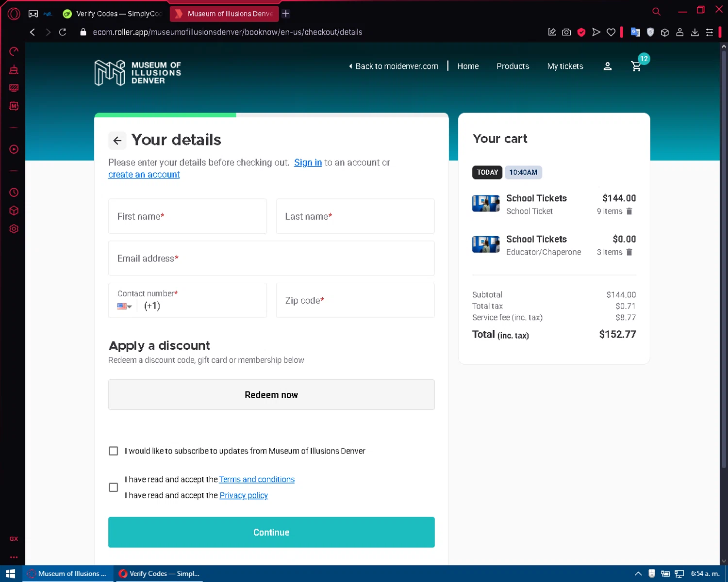Switch to Verify Codes — SimplyCodes tab
Screen dimensions: 728x582
click(x=113, y=14)
